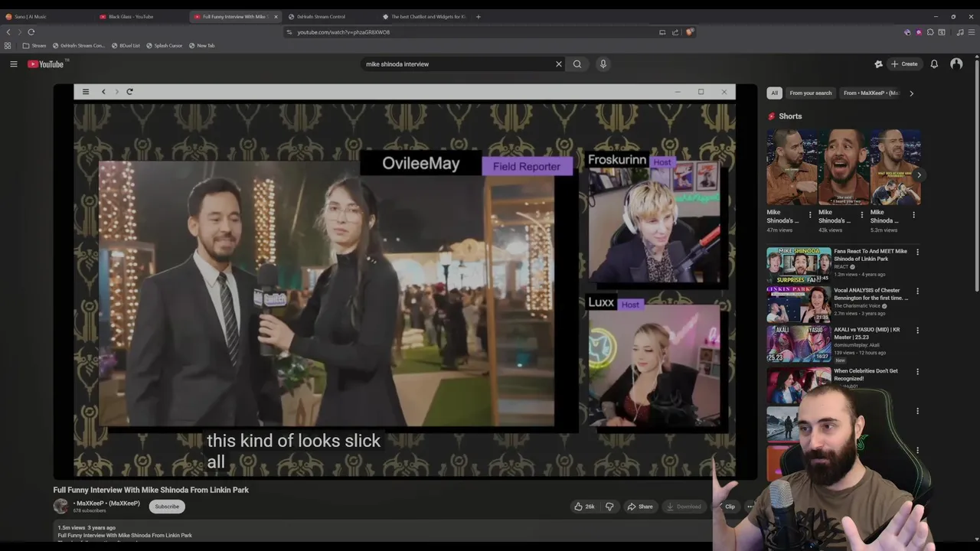Open the YouTube guide hamburger menu
980x551 pixels.
pos(13,64)
